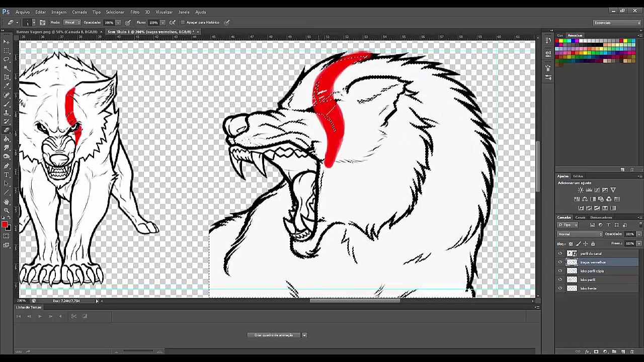Open the Filtro menu

pos(135,12)
